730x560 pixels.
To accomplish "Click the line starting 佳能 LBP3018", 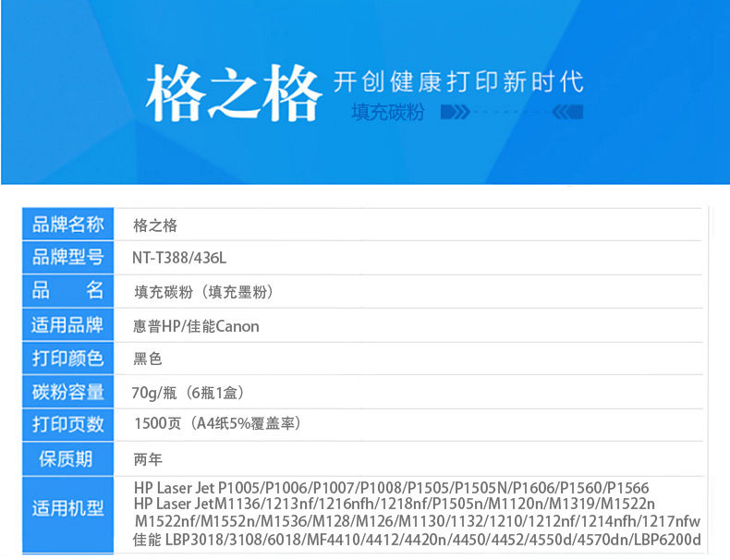I will click(417, 540).
